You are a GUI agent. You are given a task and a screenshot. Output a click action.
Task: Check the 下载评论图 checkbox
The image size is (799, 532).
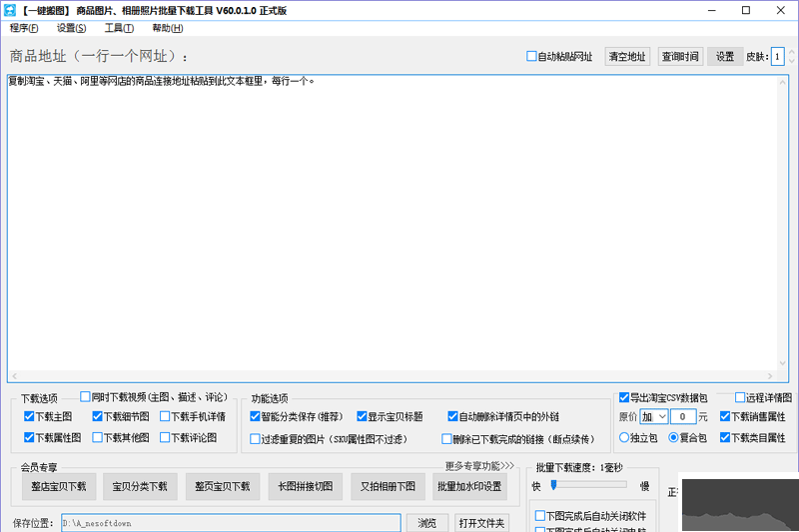point(165,437)
